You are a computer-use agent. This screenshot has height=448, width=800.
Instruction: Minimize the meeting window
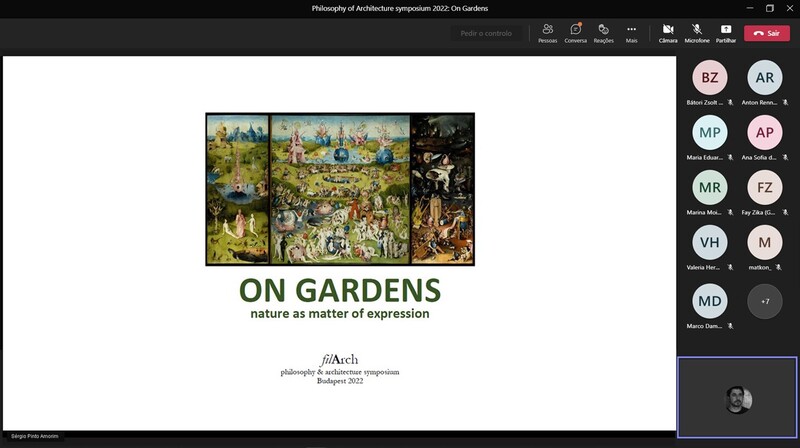coord(750,8)
